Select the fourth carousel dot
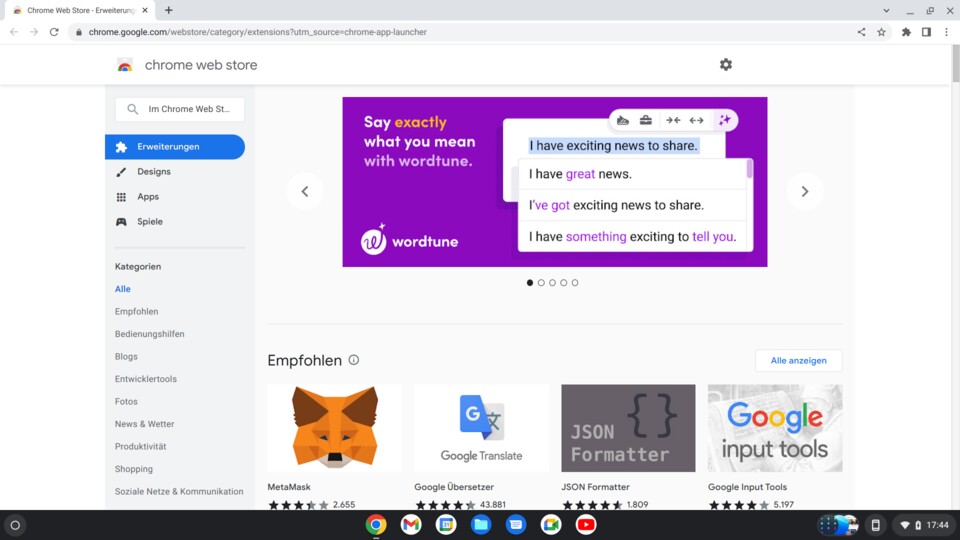 564,283
